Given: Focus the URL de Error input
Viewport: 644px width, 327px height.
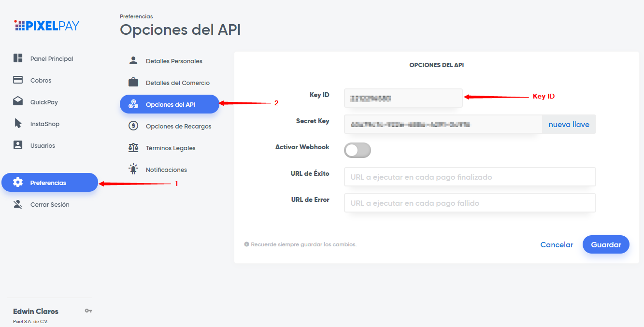Looking at the screenshot, I should click(470, 203).
